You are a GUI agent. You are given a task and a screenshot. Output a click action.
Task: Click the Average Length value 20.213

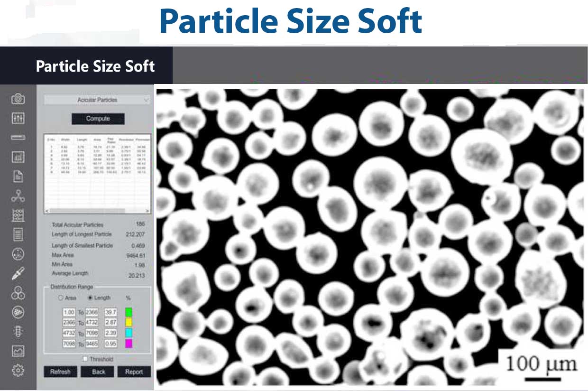pos(137,275)
